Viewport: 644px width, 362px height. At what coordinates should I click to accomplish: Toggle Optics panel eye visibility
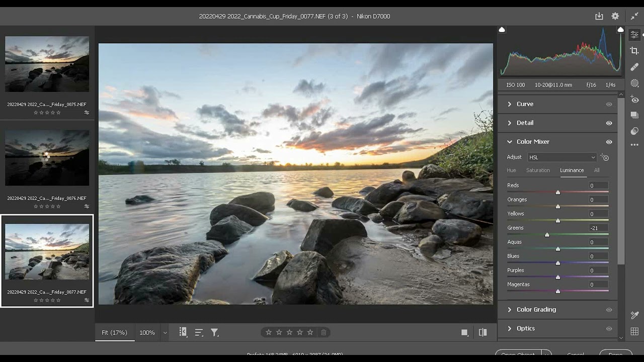609,329
